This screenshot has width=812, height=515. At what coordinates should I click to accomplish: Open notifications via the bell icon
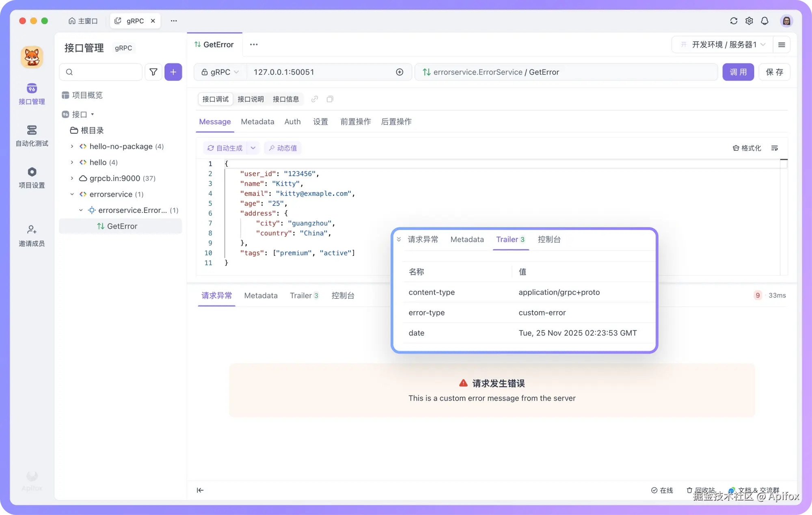click(x=765, y=21)
